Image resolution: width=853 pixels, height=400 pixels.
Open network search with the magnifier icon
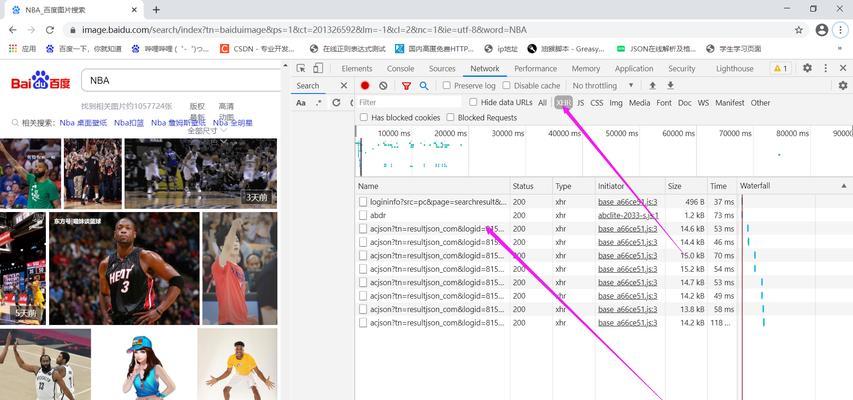pyautogui.click(x=424, y=86)
